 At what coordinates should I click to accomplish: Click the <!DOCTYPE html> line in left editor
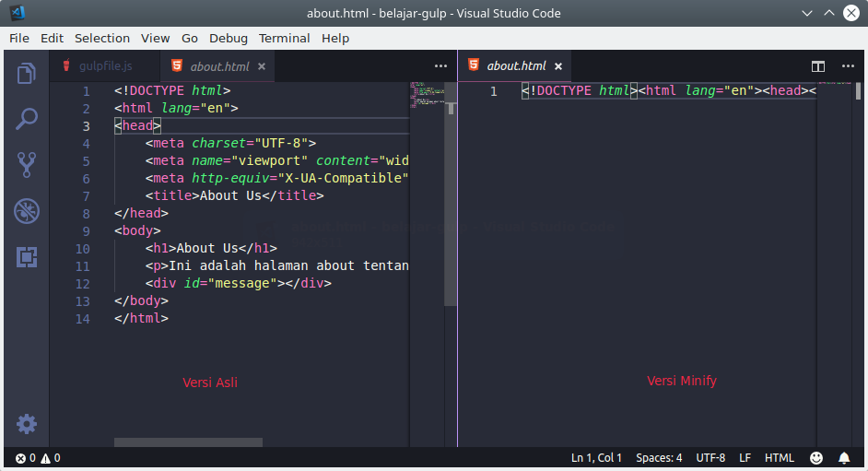pyautogui.click(x=172, y=90)
